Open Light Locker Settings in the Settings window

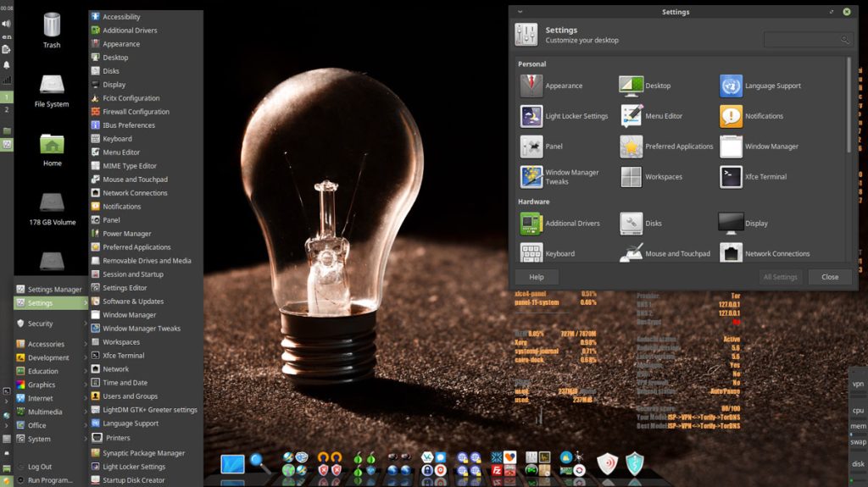[x=531, y=116]
